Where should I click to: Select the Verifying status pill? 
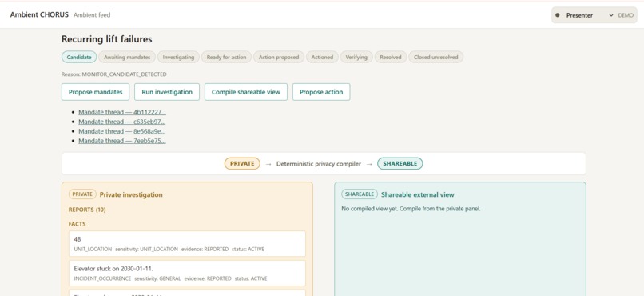356,57
